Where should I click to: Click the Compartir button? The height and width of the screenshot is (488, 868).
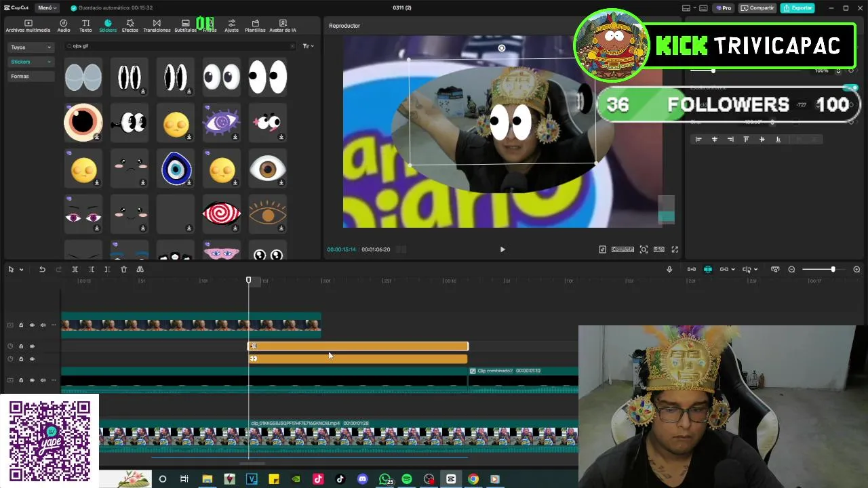(757, 8)
